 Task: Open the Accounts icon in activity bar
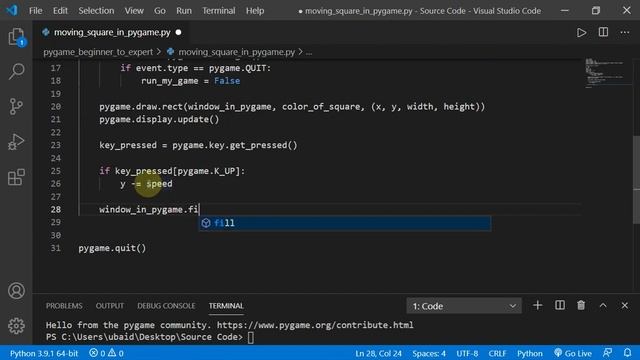pyautogui.click(x=16, y=291)
